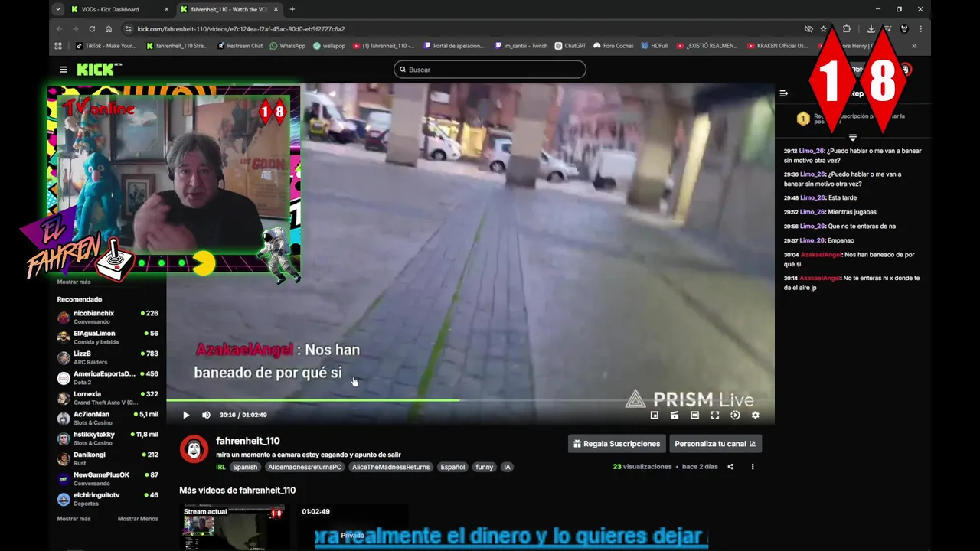Open a new browser tab
This screenshot has height=551, width=980.
point(292,9)
